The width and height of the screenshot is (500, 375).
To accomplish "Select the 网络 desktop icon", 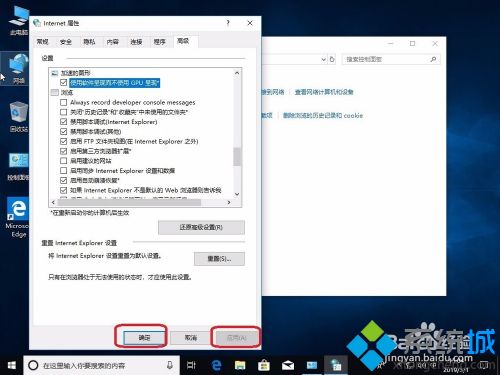I will pyautogui.click(x=18, y=68).
